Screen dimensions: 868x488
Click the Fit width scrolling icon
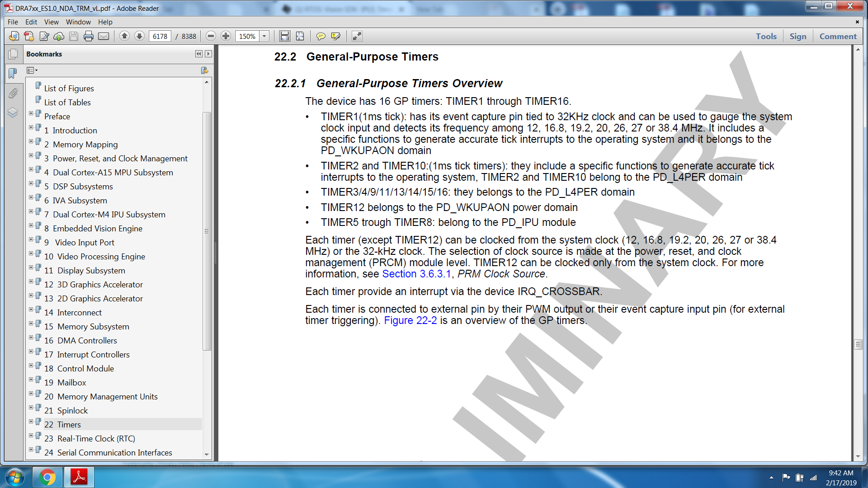[x=284, y=36]
